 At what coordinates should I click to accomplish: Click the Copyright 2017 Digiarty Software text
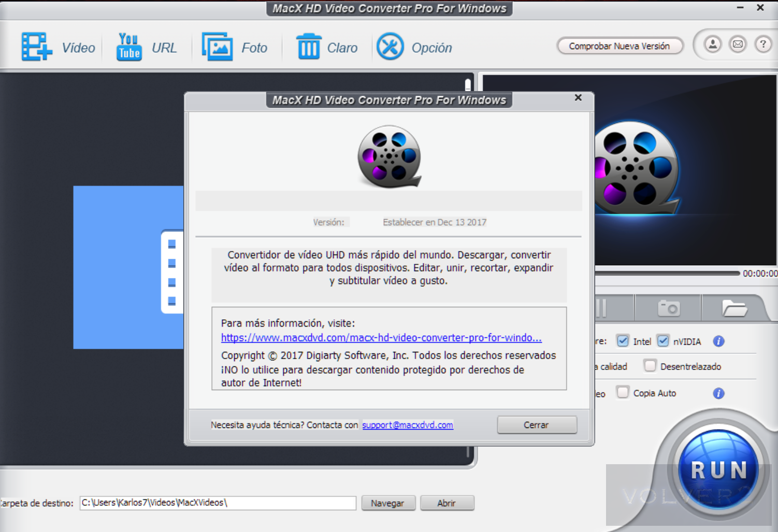point(388,356)
